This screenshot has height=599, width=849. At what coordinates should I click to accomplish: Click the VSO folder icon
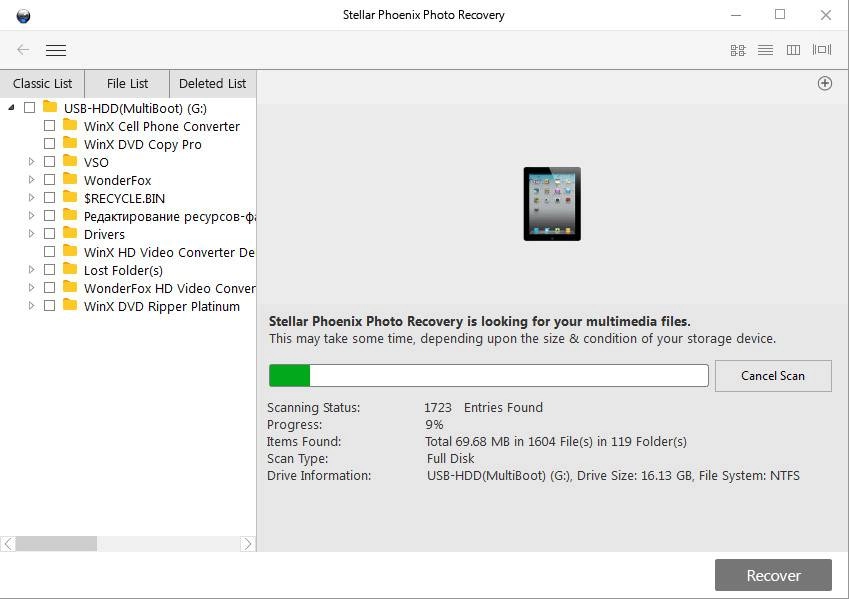pyautogui.click(x=70, y=160)
